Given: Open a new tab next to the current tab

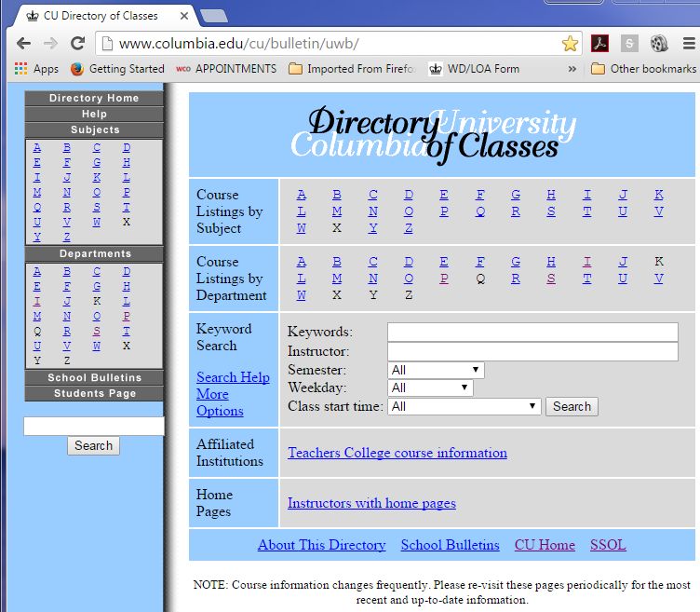Looking at the screenshot, I should [x=214, y=16].
